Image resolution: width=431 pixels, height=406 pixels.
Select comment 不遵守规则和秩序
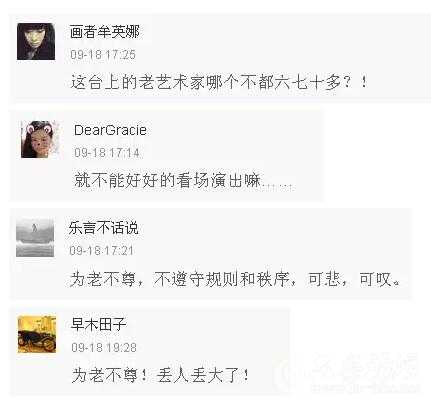pos(235,279)
